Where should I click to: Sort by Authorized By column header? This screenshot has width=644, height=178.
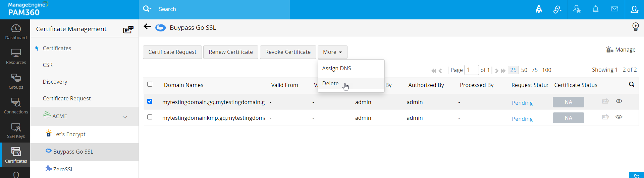tap(426, 85)
